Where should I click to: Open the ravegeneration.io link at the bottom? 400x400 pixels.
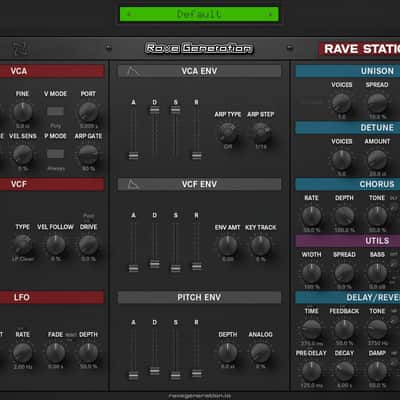(199, 396)
